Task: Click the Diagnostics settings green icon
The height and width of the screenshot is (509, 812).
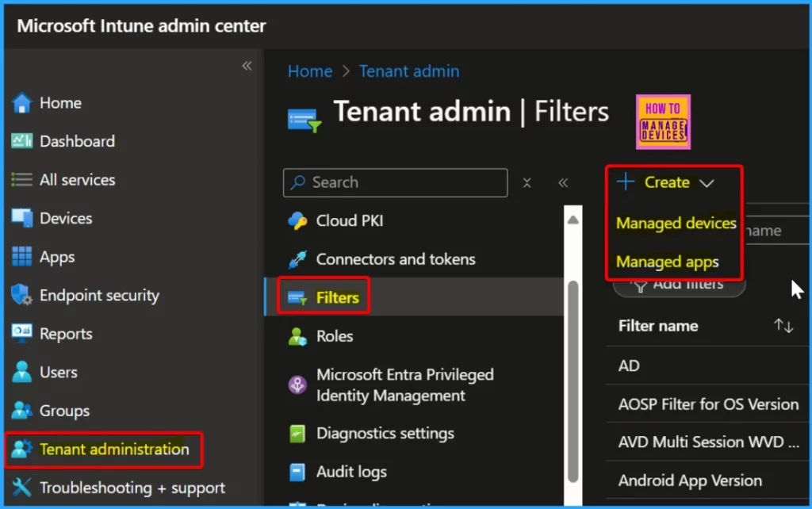Action: coord(297,434)
